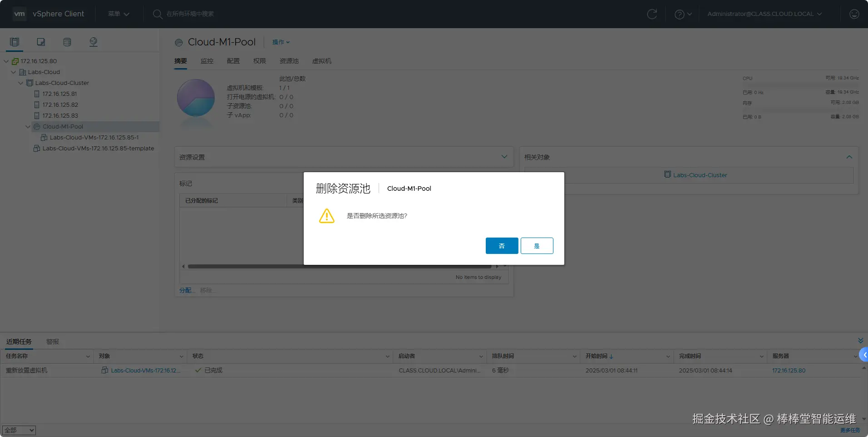This screenshot has height=437, width=868.
Task: Click the 更多任务 link
Action: pyautogui.click(x=850, y=430)
